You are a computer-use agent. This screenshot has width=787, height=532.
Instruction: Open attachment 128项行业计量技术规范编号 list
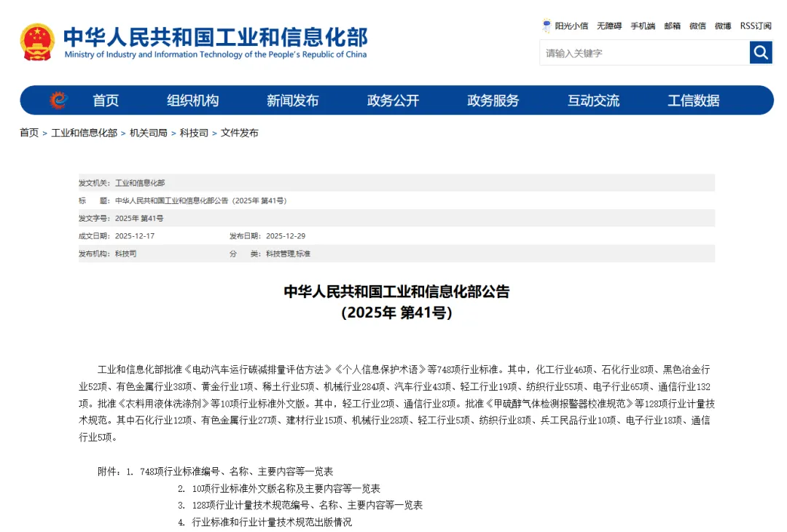pos(308,505)
